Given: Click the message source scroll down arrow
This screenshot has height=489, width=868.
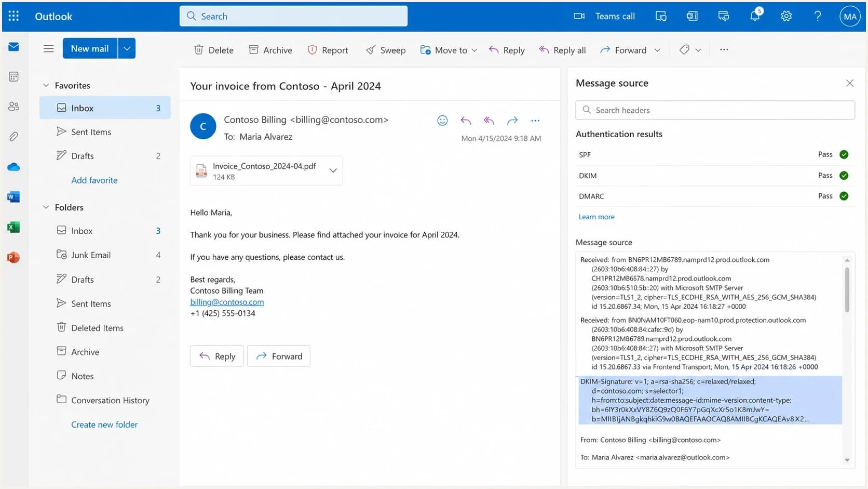Looking at the screenshot, I should tap(847, 460).
